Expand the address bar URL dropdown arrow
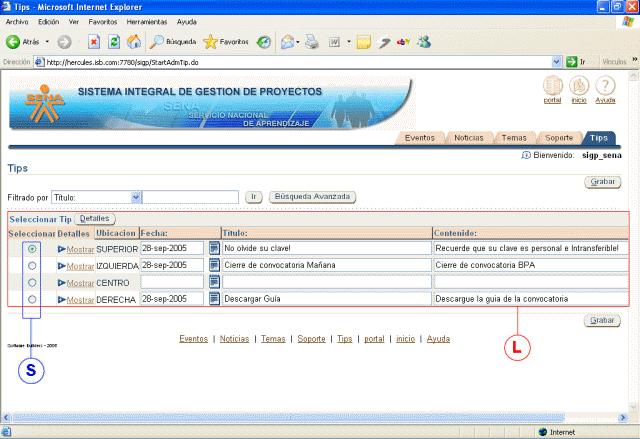The width and height of the screenshot is (640, 439). 556,62
